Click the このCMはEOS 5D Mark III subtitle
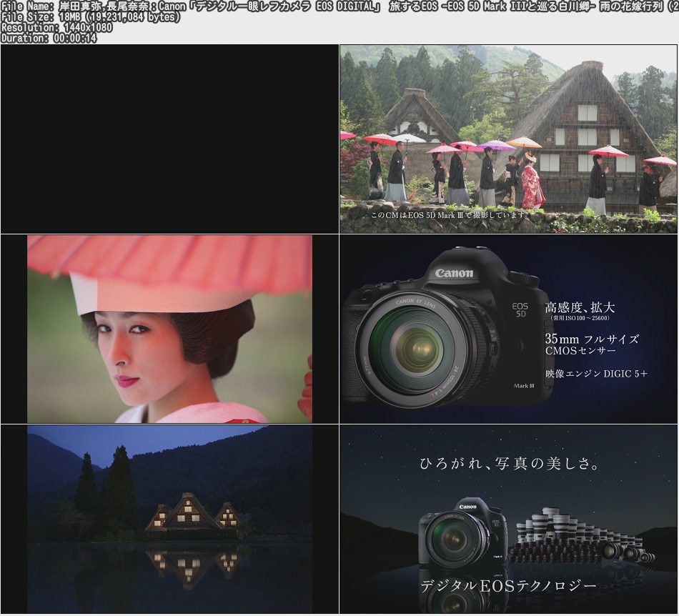Viewport: 679px width, 616px height. tap(450, 214)
